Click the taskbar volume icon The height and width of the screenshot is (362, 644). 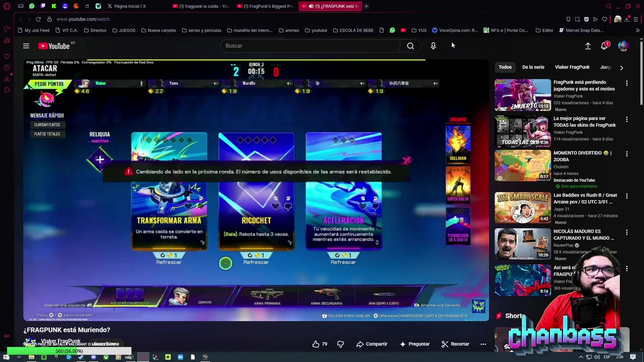click(x=597, y=357)
